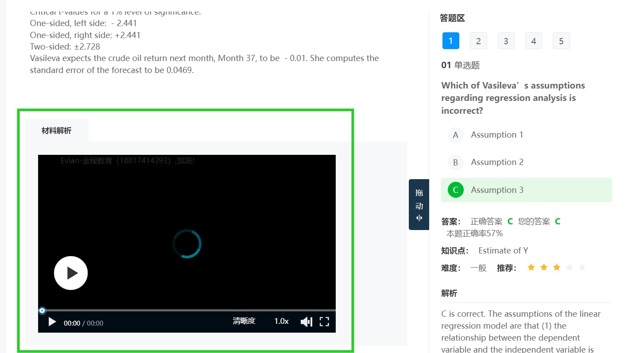Click the large white play button overlay
The height and width of the screenshot is (353, 644).
(71, 273)
